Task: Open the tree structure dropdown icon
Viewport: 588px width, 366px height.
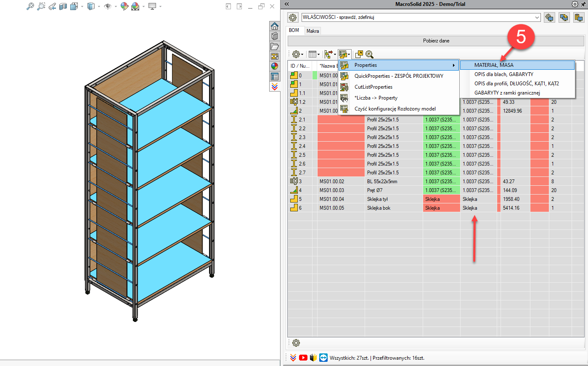Action: (x=330, y=54)
